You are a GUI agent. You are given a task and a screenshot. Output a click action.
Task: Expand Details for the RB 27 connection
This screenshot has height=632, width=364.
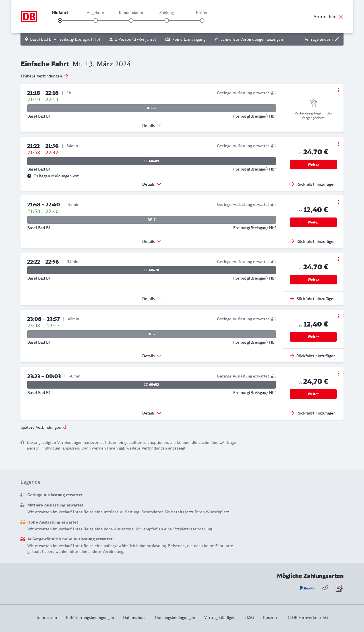152,126
